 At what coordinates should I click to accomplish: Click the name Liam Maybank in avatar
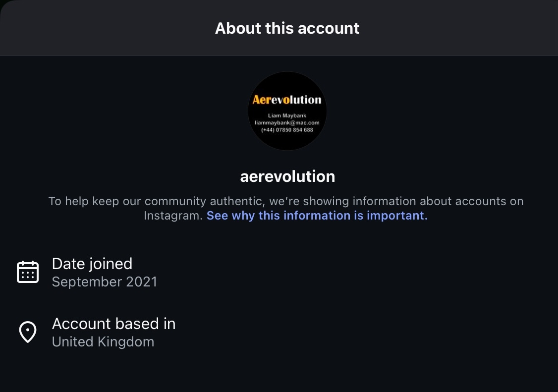pos(287,116)
